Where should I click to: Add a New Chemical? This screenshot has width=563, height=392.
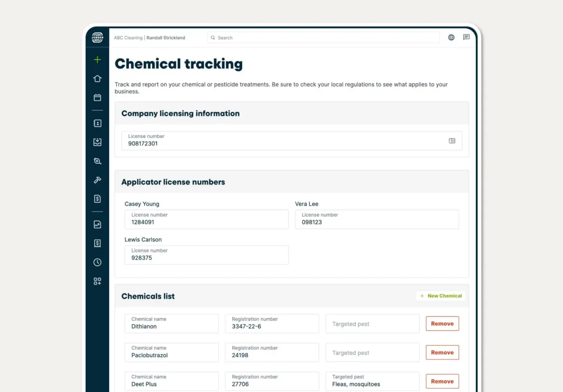coord(441,296)
